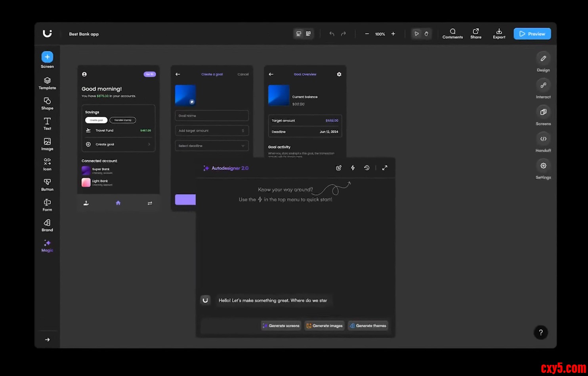Select the Shape tool
The image size is (588, 376).
point(47,103)
